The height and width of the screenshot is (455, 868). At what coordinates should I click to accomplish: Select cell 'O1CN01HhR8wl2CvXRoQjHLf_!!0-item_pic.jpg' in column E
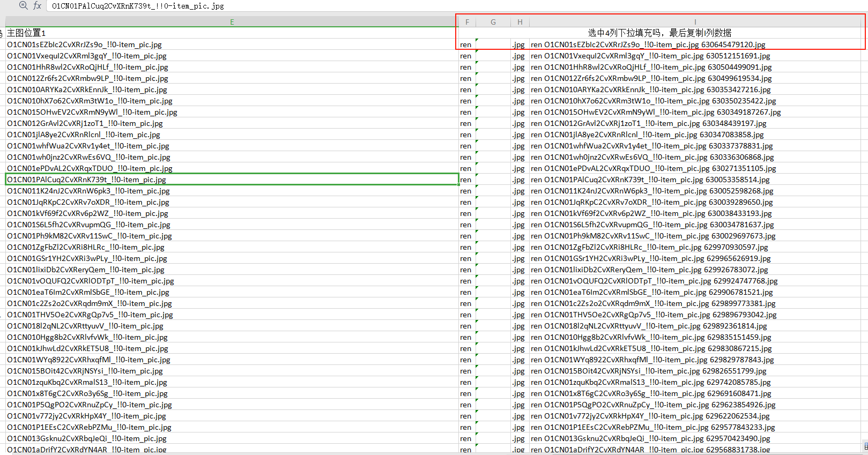232,67
